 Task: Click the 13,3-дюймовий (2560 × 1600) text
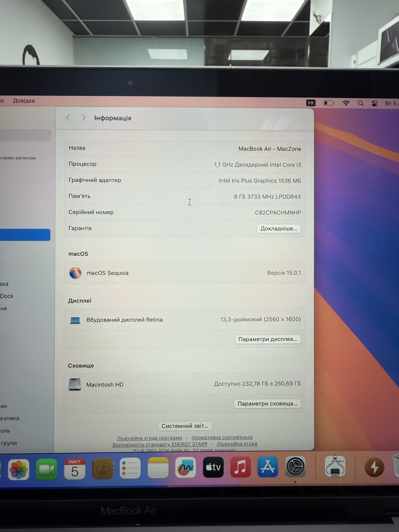tap(260, 319)
